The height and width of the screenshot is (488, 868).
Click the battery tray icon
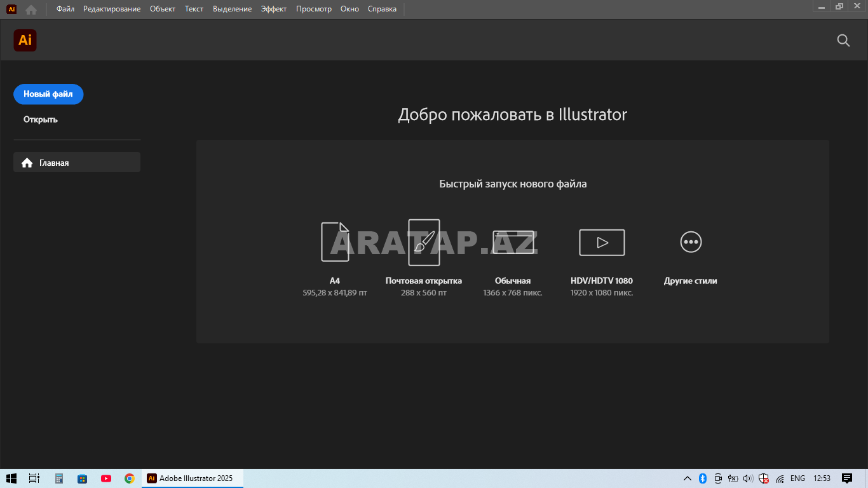point(733,478)
